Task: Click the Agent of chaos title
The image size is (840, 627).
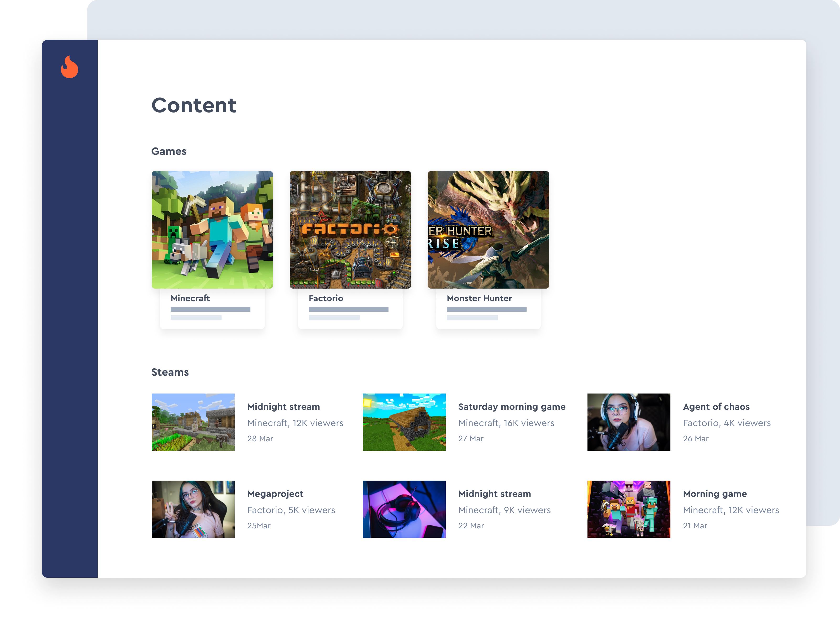Action: coord(716,407)
